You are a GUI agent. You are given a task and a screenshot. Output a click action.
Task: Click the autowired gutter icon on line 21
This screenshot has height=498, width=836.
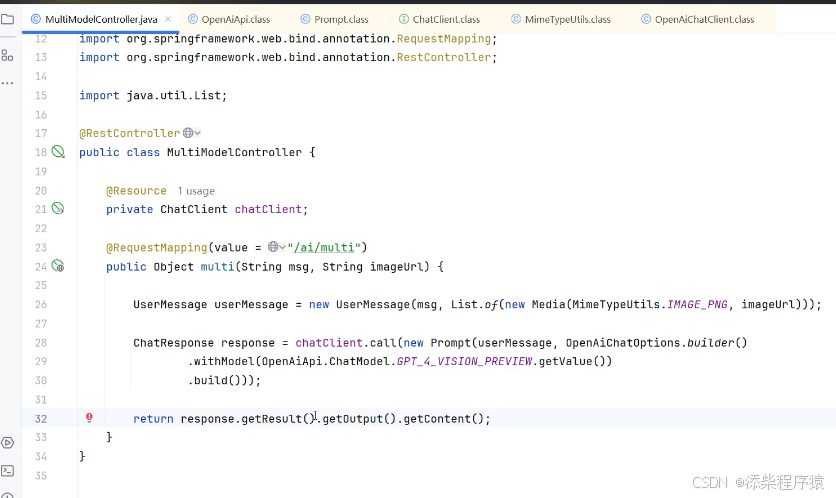tap(58, 208)
